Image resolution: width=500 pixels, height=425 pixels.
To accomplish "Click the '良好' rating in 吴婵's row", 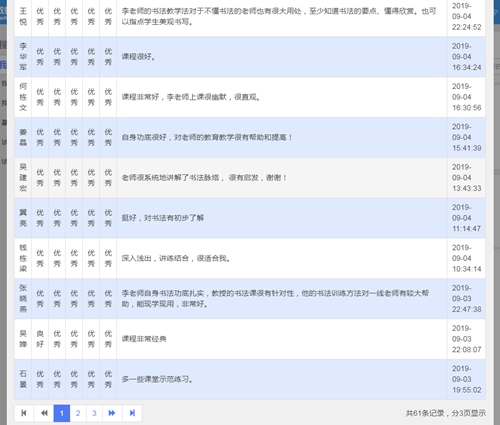I will [40, 339].
